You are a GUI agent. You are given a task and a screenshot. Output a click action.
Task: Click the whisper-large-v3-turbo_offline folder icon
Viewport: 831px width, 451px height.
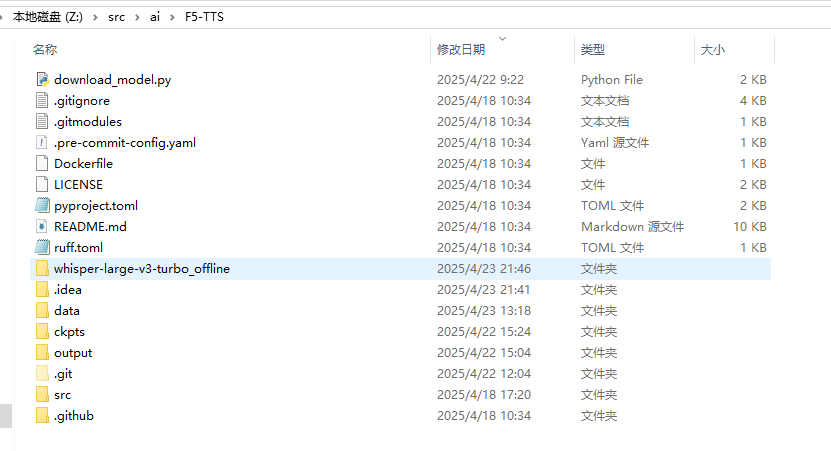pos(42,269)
